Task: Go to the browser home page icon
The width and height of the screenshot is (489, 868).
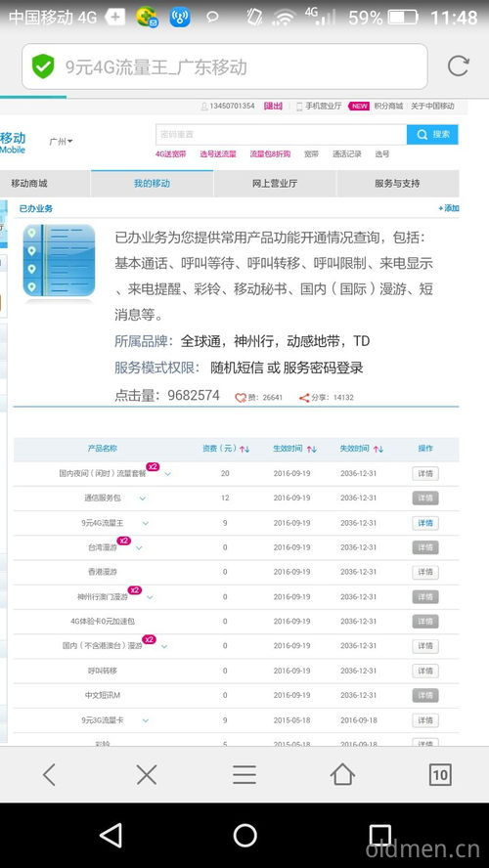Action: point(342,774)
